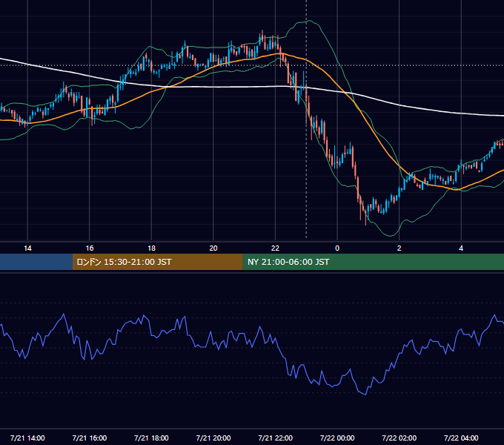Click the 7/21 16:00 date label
This screenshot has width=504, height=445.
coord(90,438)
